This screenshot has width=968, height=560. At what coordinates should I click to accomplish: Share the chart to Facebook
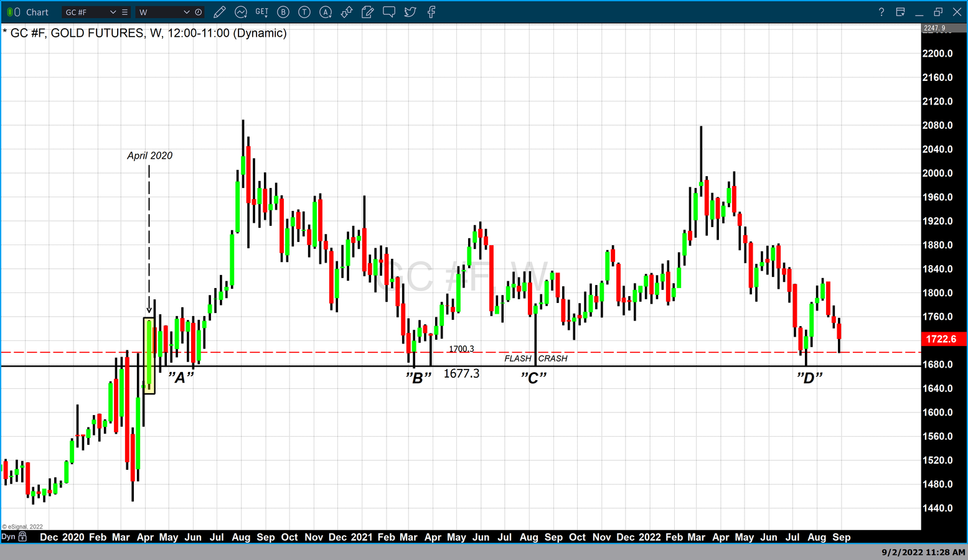click(431, 12)
